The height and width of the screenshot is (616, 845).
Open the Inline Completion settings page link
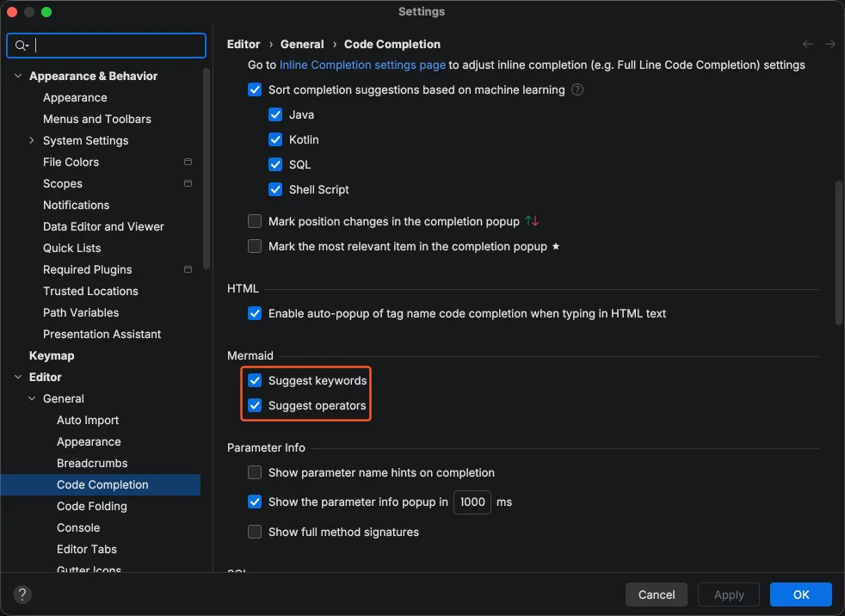click(362, 65)
